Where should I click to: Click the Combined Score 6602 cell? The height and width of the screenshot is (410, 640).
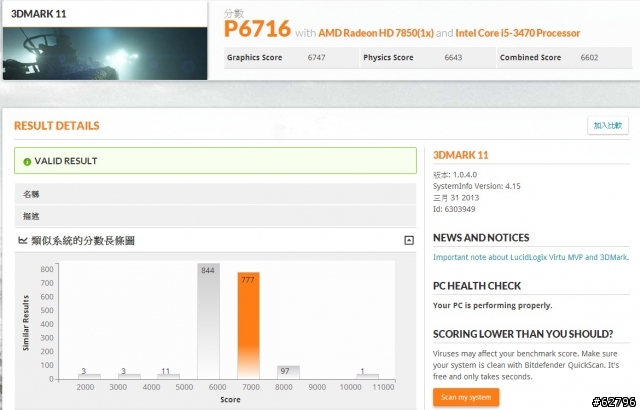click(564, 58)
